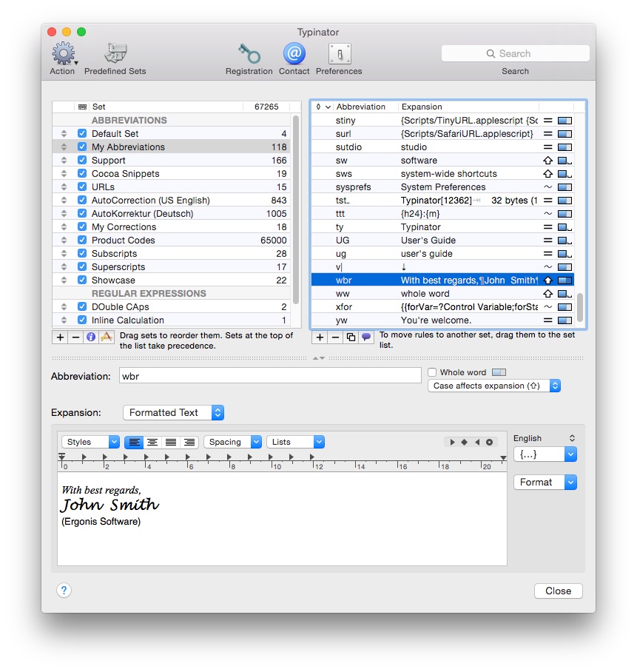Image resolution: width=637 pixels, height=672 pixels.
Task: Open the Action gear menu
Action: (x=63, y=55)
